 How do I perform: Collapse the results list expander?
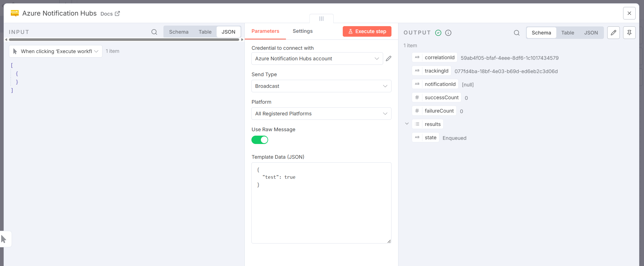[x=407, y=124]
